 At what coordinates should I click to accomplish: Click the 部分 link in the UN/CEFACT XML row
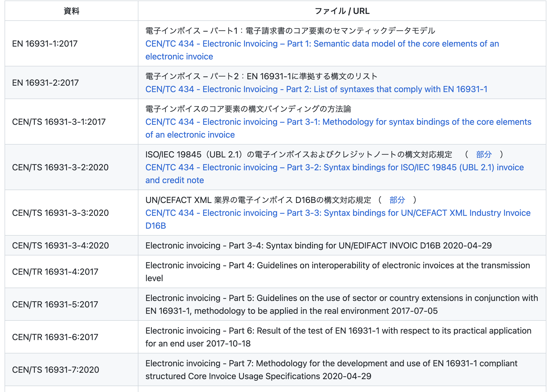[397, 200]
